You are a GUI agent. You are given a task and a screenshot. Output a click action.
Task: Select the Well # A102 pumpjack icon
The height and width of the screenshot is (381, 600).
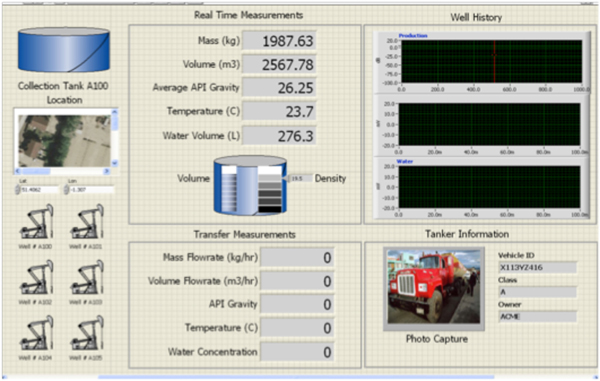(x=37, y=278)
